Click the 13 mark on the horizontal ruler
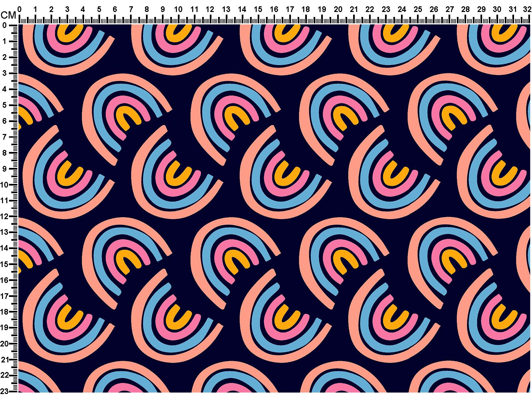This screenshot has height=399, width=532. (226, 9)
